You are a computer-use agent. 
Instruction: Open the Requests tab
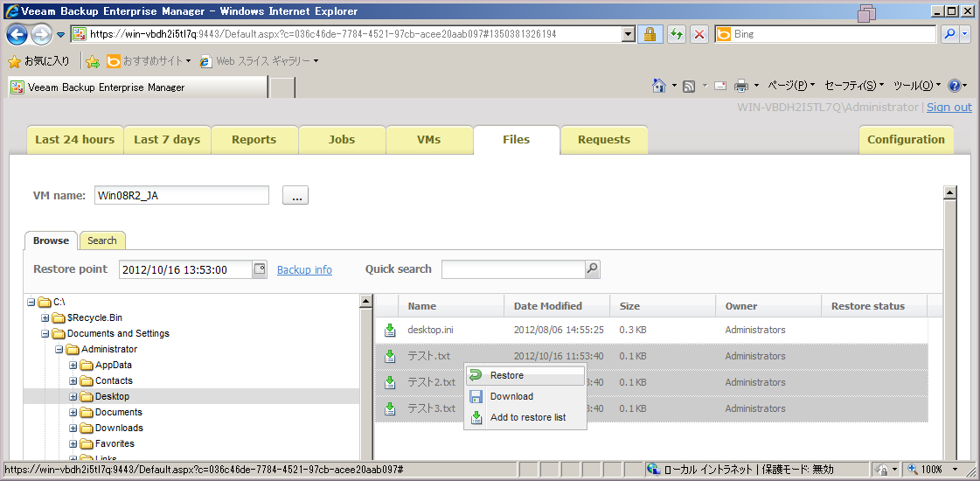[x=604, y=139]
